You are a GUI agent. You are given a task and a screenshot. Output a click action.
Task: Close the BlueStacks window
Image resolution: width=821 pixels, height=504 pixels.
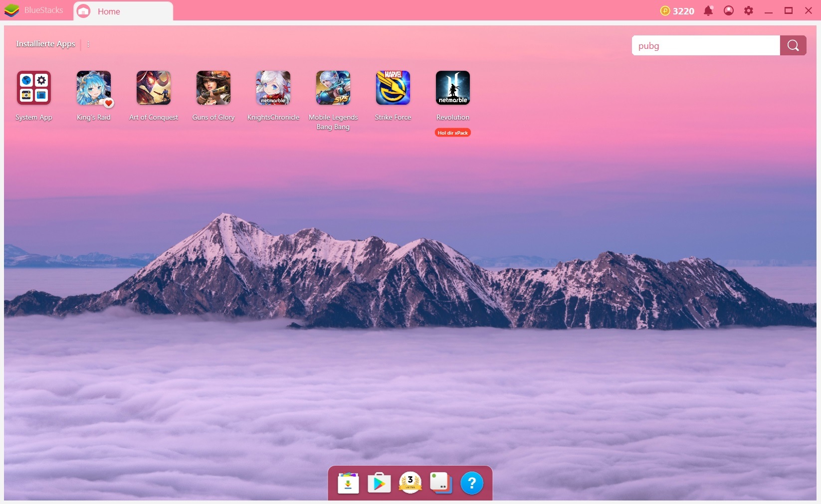[809, 10]
